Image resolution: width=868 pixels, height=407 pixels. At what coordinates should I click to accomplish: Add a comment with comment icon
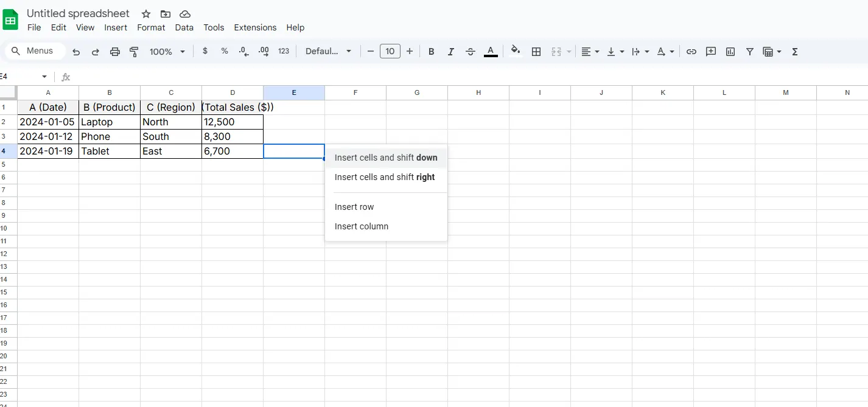tap(711, 52)
